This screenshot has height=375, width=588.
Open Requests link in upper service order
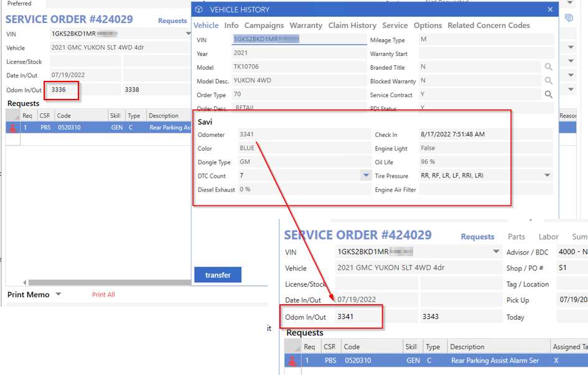pos(172,21)
